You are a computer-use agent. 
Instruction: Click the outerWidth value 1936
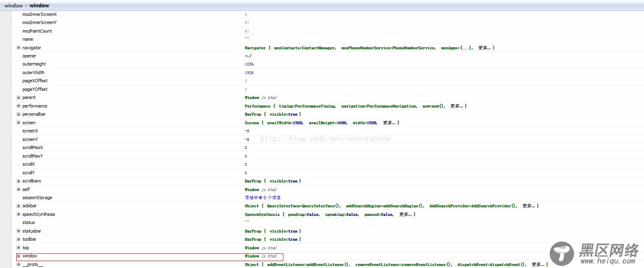tap(249, 73)
